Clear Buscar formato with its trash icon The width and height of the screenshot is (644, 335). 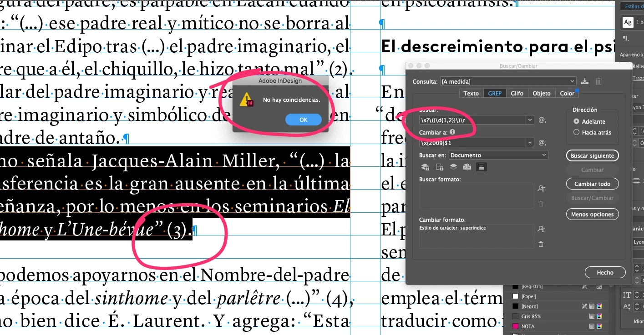541,204
